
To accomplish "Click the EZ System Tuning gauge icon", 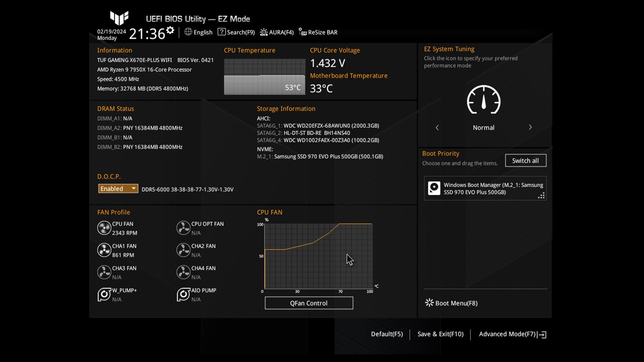I will [x=484, y=100].
